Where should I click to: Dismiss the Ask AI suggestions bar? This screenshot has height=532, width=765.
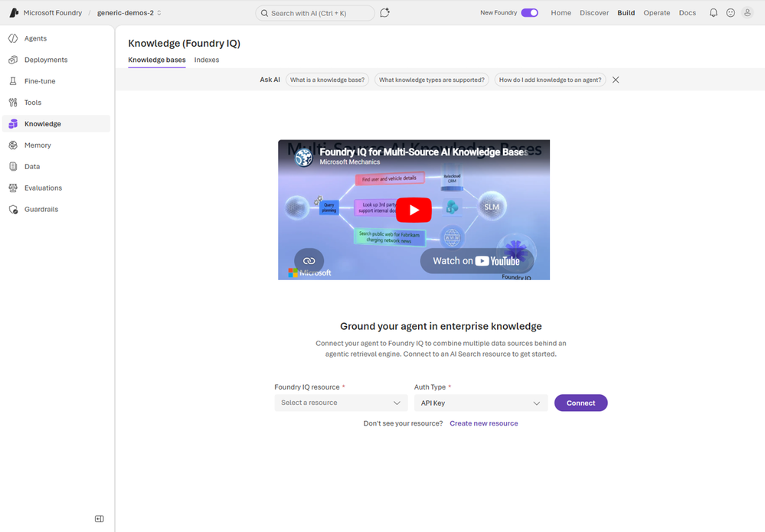[616, 80]
